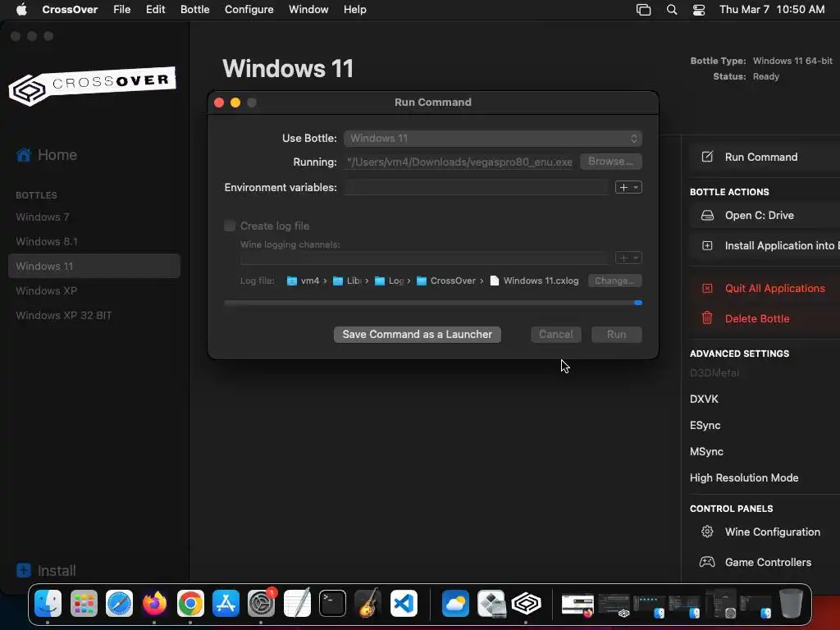Open the Bottle menu
Image resolution: width=840 pixels, height=630 pixels.
coord(194,10)
